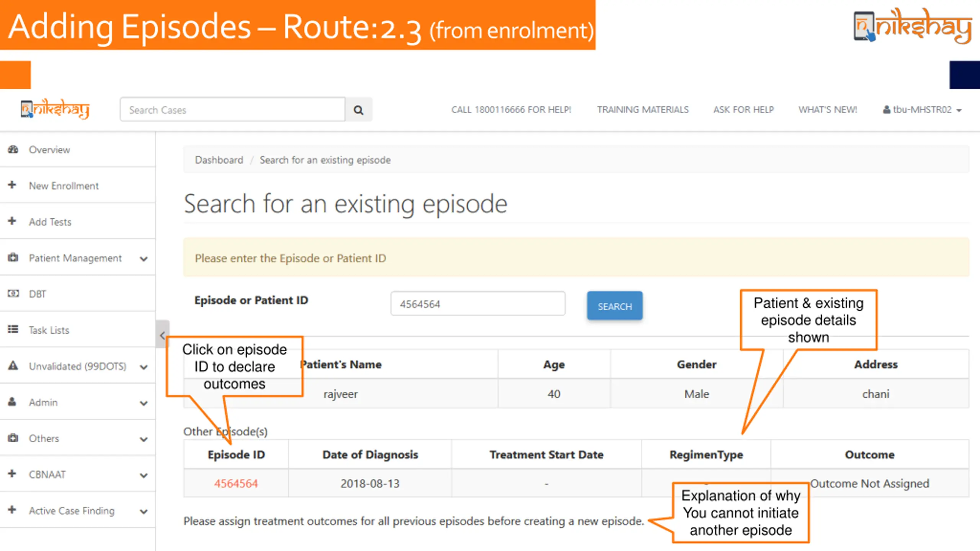Open WHAT'S NEW! link
The height and width of the screenshot is (551, 980).
tap(828, 110)
